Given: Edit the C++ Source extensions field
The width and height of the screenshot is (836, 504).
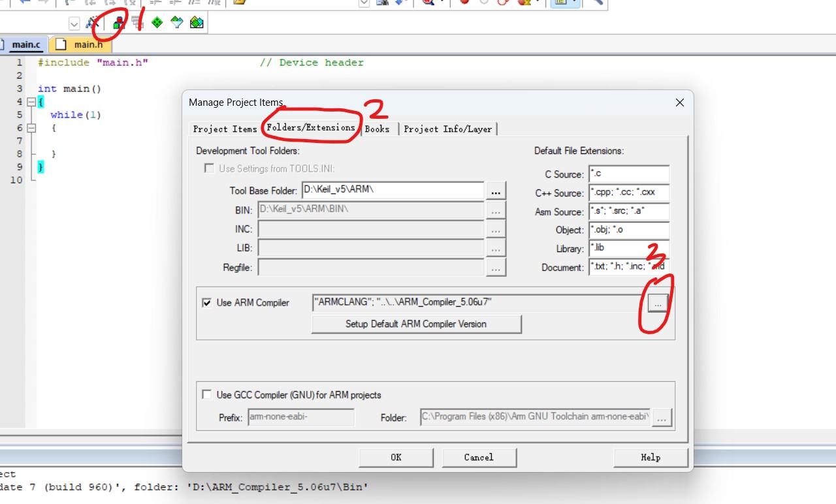Looking at the screenshot, I should click(629, 193).
